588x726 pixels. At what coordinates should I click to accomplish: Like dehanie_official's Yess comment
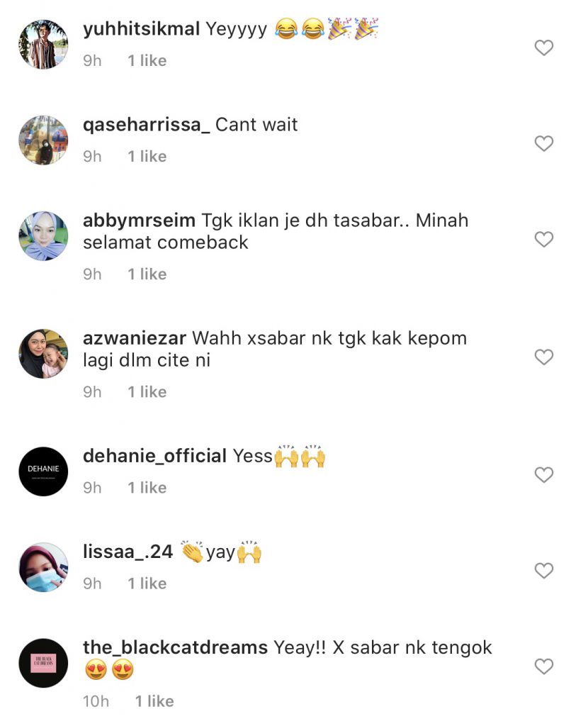pyautogui.click(x=543, y=474)
